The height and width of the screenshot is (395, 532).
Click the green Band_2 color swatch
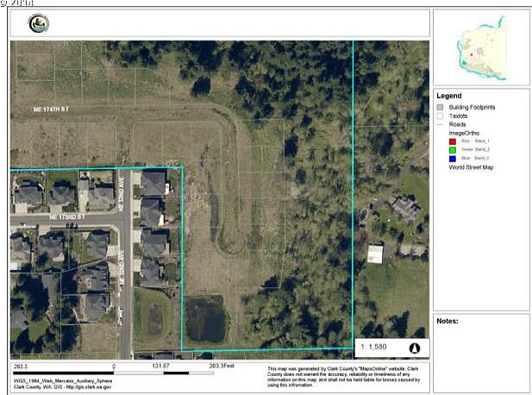pyautogui.click(x=453, y=150)
